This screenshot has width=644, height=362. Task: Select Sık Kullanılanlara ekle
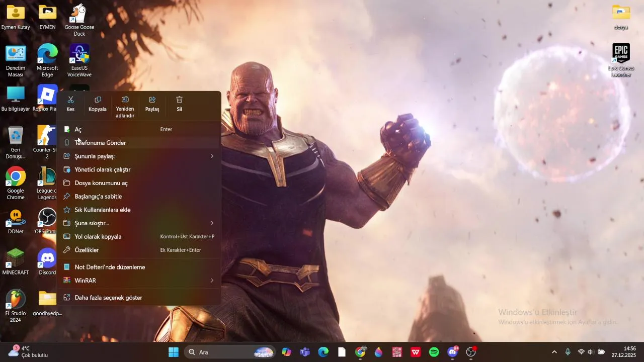click(x=139, y=210)
